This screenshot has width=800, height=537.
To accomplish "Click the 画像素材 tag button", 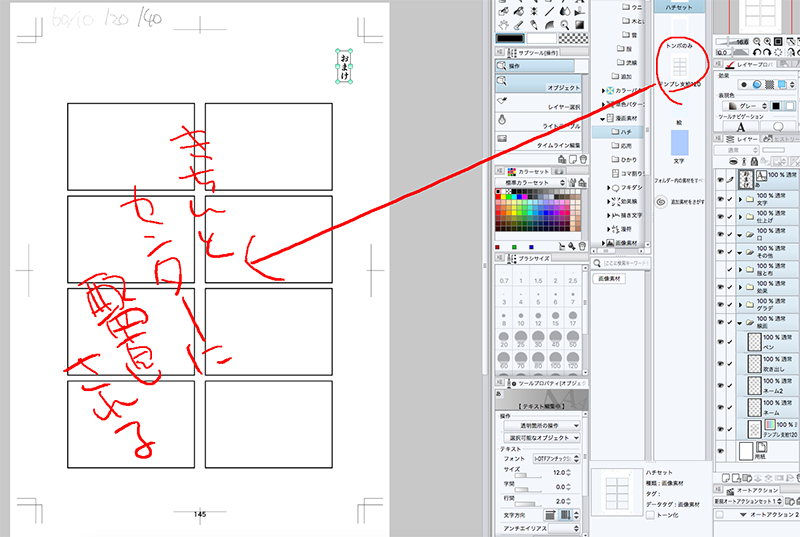I will (x=609, y=278).
